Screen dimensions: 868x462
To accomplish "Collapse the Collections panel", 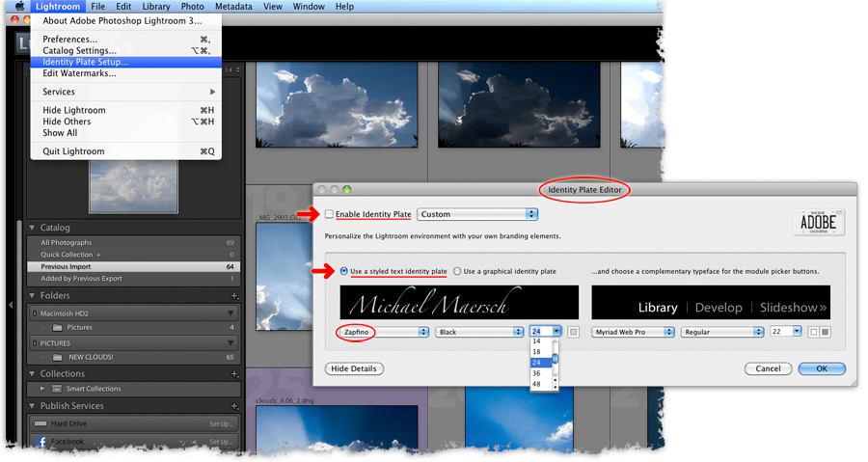I will 32,373.
